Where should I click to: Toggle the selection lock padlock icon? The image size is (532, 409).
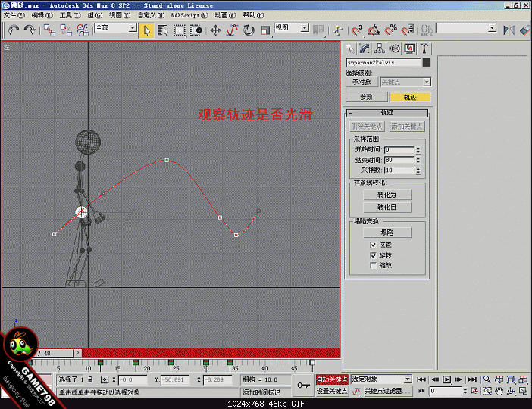pyautogui.click(x=90, y=379)
